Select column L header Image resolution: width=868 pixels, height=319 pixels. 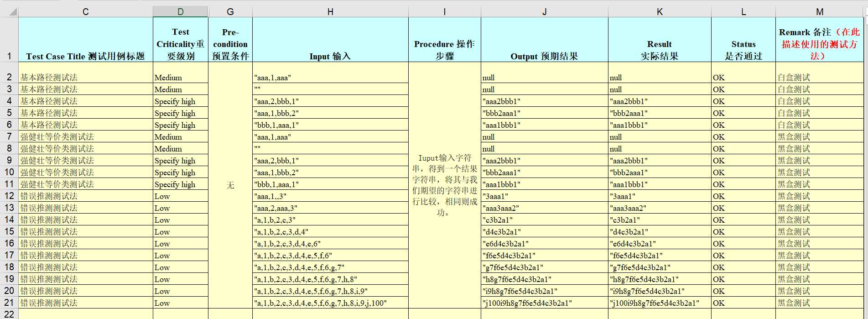tap(743, 12)
